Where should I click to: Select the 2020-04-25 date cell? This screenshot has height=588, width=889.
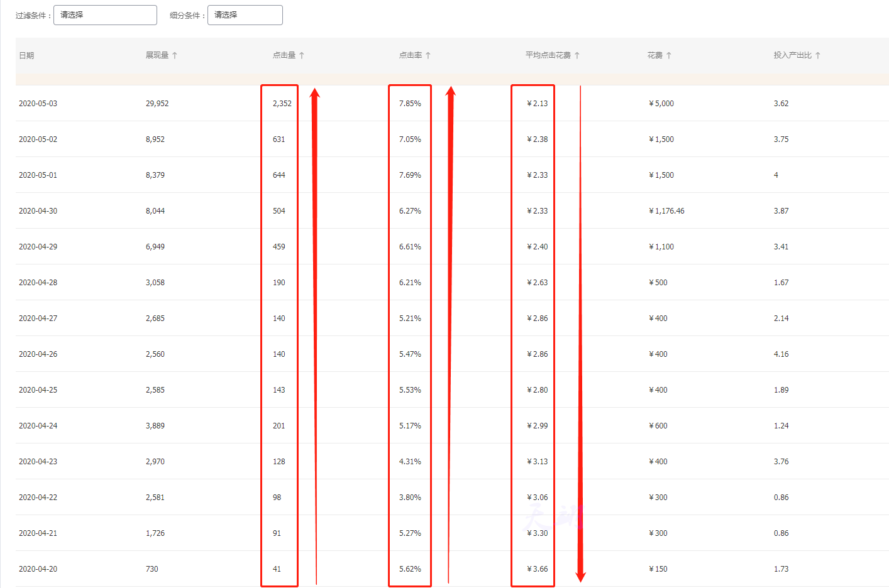tap(38, 390)
